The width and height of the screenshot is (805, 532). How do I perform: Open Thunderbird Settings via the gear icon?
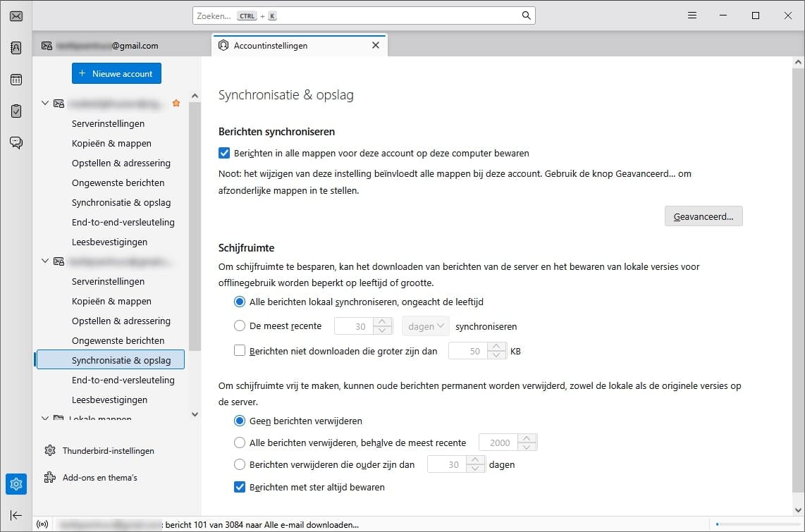click(x=16, y=484)
